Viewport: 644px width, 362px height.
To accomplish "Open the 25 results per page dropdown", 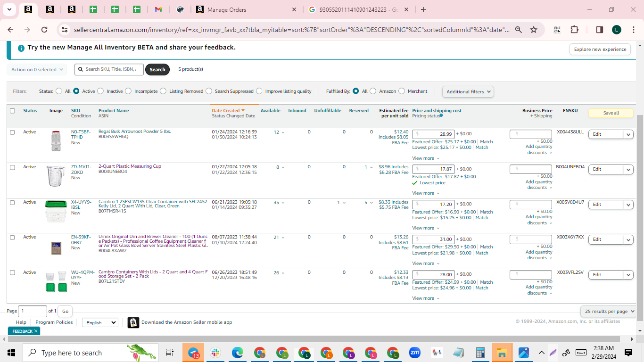I will pyautogui.click(x=608, y=311).
